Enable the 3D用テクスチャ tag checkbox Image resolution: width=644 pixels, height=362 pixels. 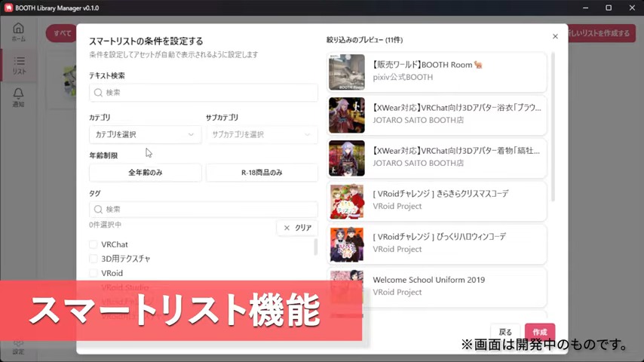[94, 259]
